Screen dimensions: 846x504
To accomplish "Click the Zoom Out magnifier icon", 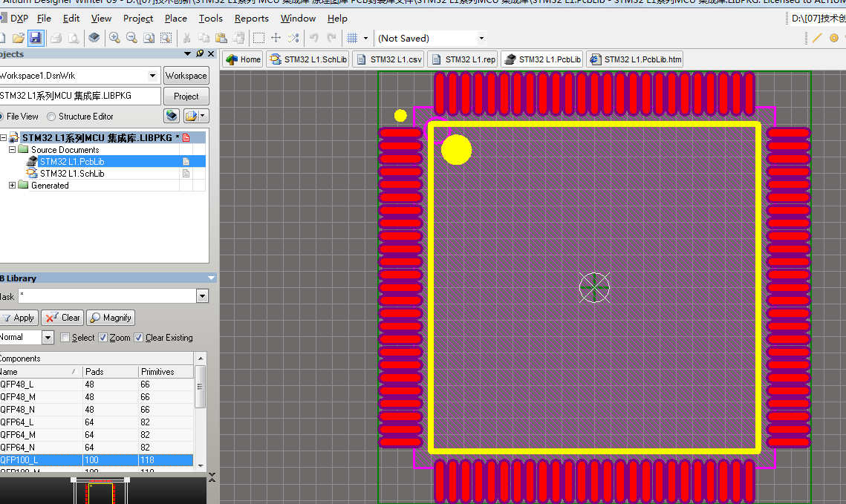I will pos(131,38).
